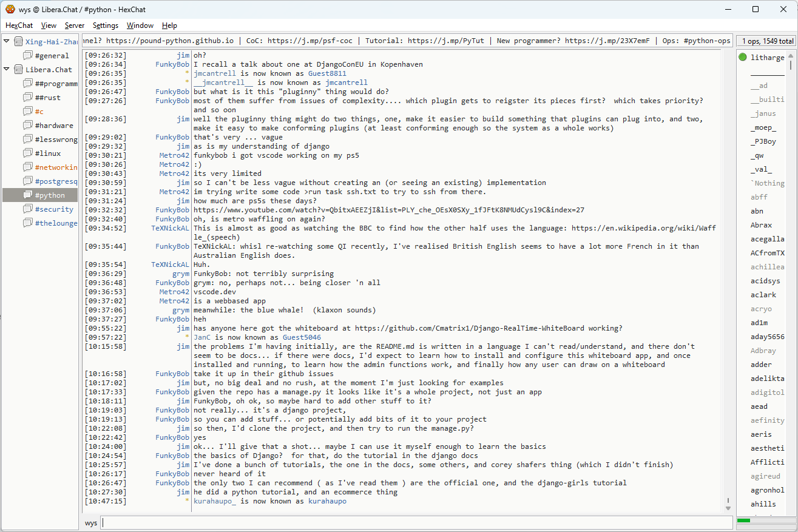Image resolution: width=798 pixels, height=532 pixels.
Task: Switch to the #postgresql channel
Action: point(56,181)
